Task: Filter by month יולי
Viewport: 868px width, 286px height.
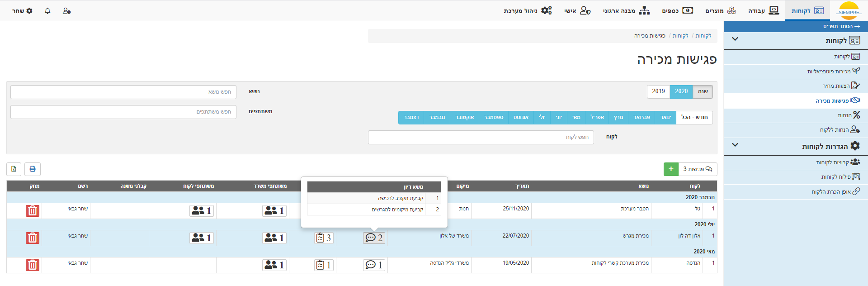Action: (542, 118)
